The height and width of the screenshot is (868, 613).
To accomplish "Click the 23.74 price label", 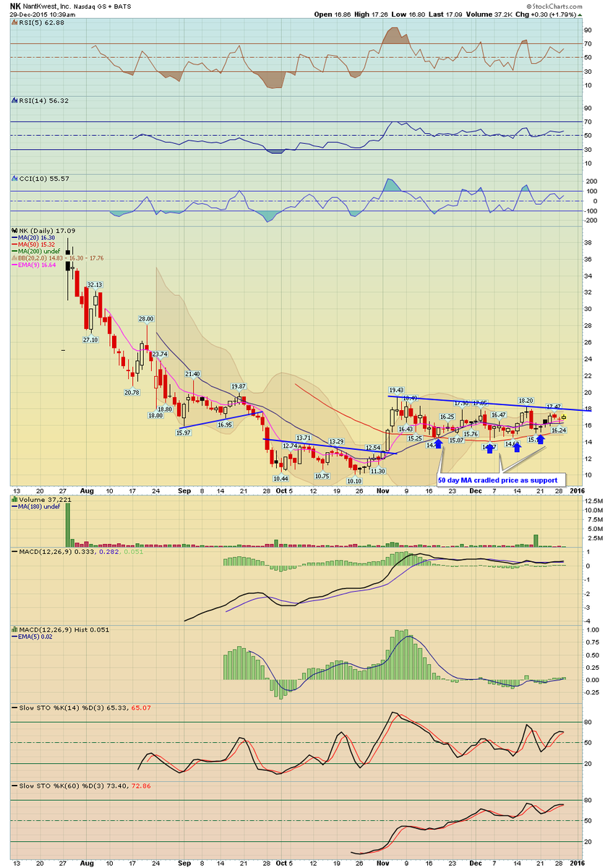I will coord(159,354).
